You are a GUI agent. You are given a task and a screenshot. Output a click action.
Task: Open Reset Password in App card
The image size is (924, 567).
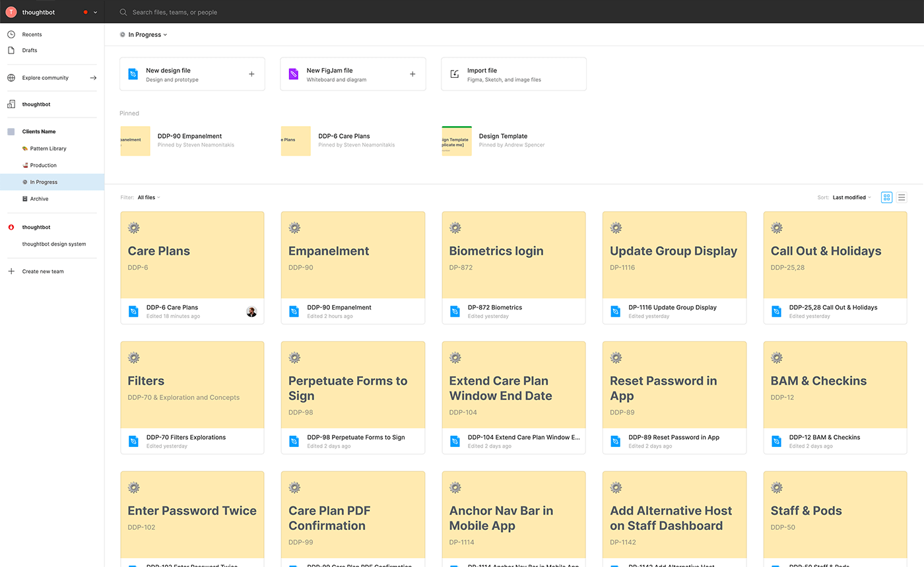coord(675,397)
